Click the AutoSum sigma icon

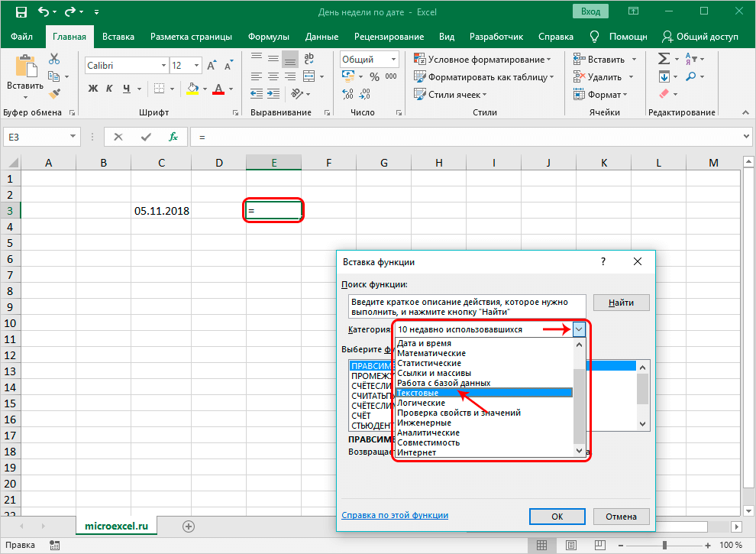click(664, 59)
